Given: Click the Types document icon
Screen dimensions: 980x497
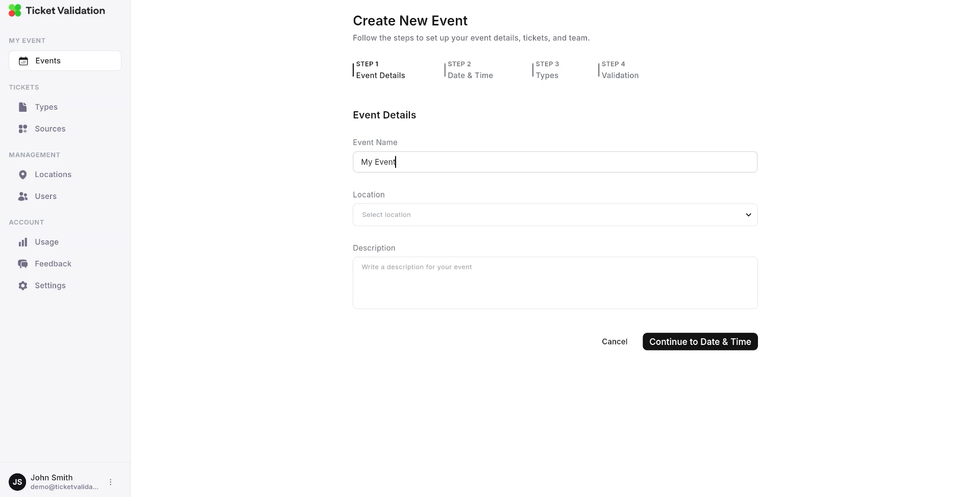Looking at the screenshot, I should [x=22, y=107].
